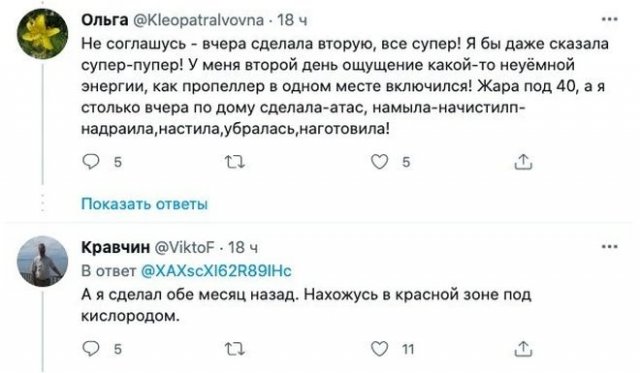Share Ольга's tweet via upload icon
This screenshot has width=640, height=373.
click(523, 162)
